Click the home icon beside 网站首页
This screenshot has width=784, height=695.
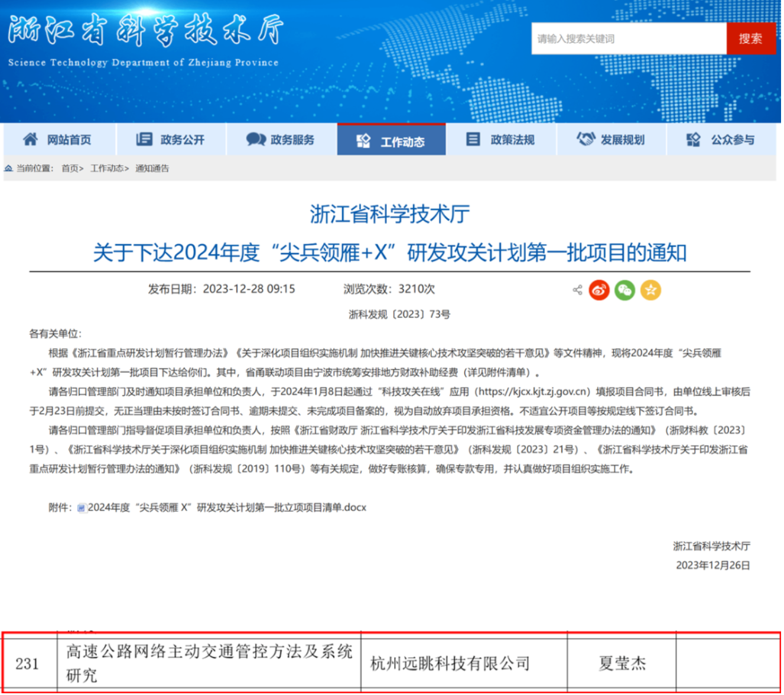coord(30,139)
